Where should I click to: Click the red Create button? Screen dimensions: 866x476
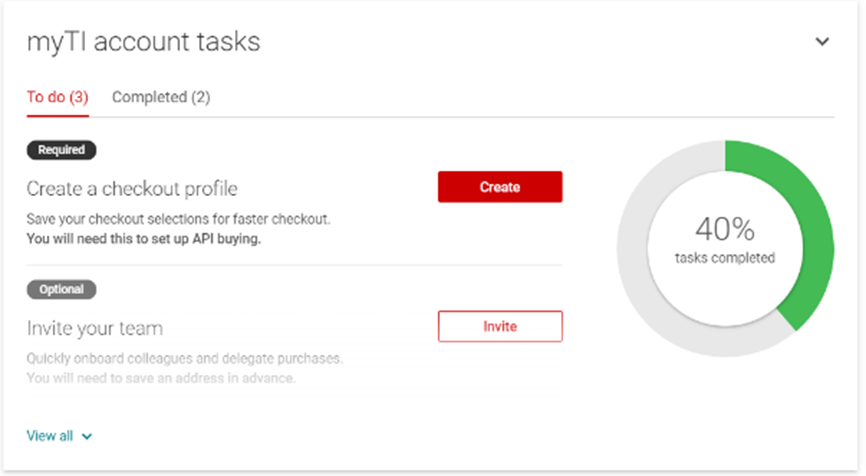point(500,187)
